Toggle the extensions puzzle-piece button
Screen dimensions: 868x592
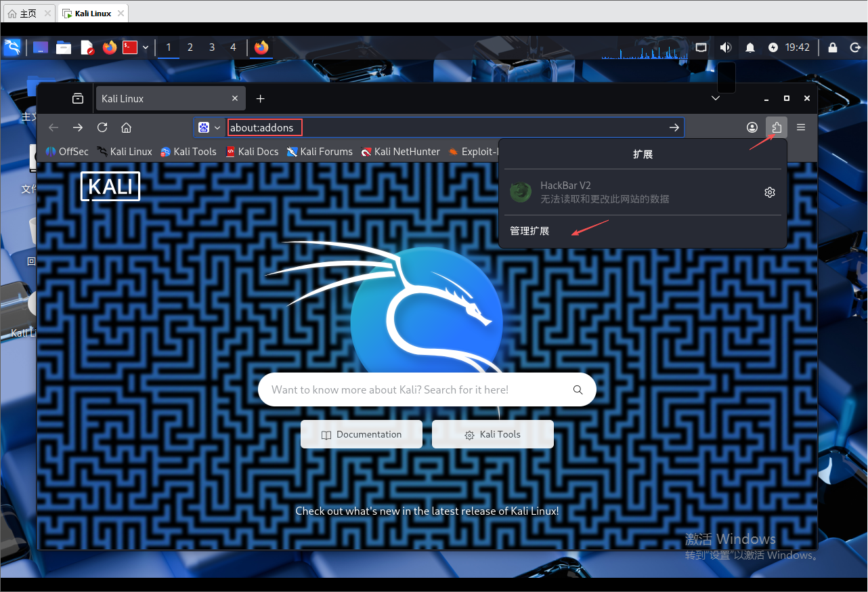click(777, 127)
